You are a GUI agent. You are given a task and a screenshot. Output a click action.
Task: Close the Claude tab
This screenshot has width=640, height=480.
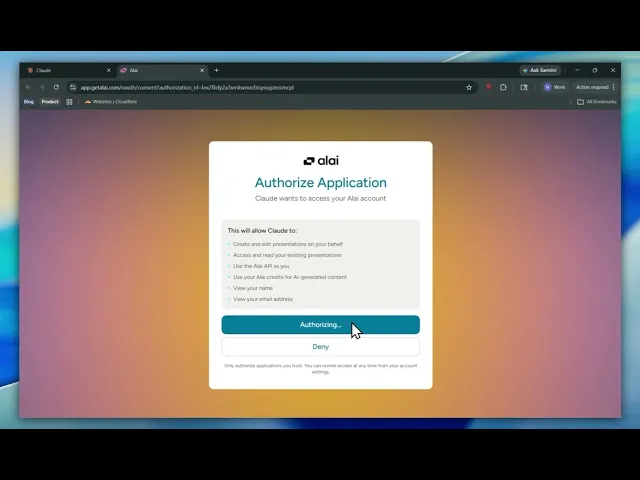point(109,70)
